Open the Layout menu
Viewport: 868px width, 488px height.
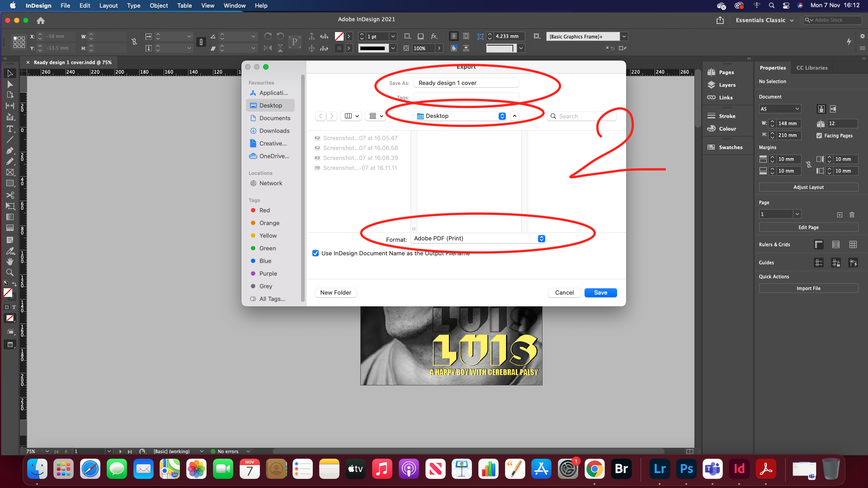click(108, 5)
